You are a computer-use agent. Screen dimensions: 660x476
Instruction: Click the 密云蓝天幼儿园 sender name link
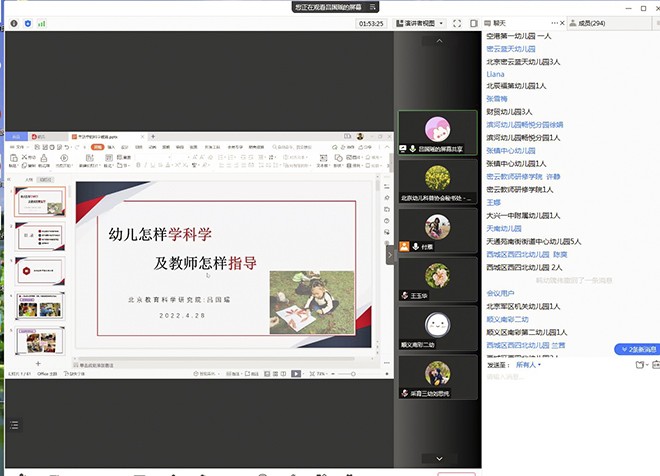(510, 48)
